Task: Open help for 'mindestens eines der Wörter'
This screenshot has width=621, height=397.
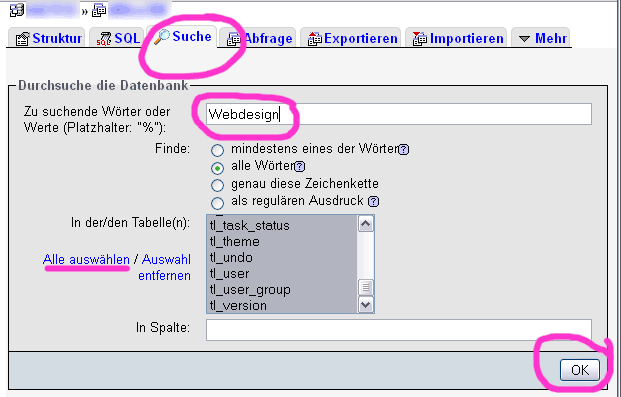Action: [x=404, y=149]
